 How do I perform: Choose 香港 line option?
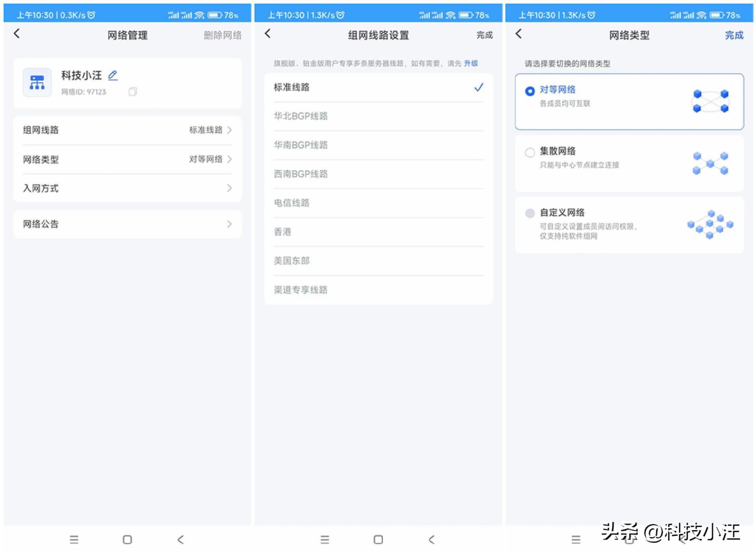283,232
